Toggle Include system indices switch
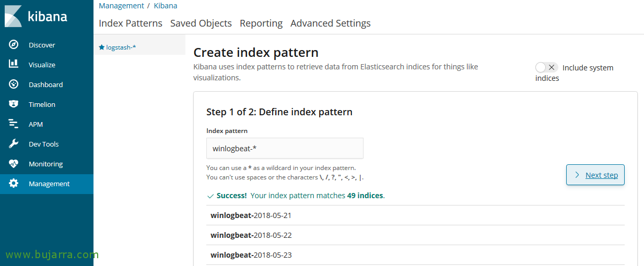This screenshot has width=644, height=266. click(x=546, y=67)
